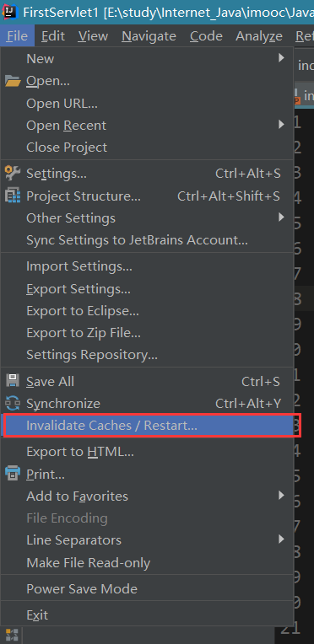The height and width of the screenshot is (644, 314).
Task: Select Invalidate Caches / Restart
Action: coord(152,426)
